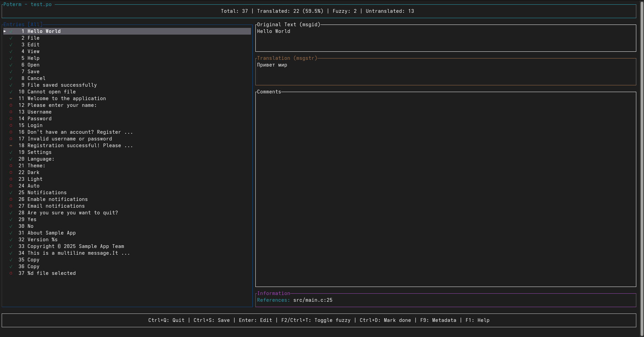Click the Untranslated: 13 statistic

coord(390,11)
